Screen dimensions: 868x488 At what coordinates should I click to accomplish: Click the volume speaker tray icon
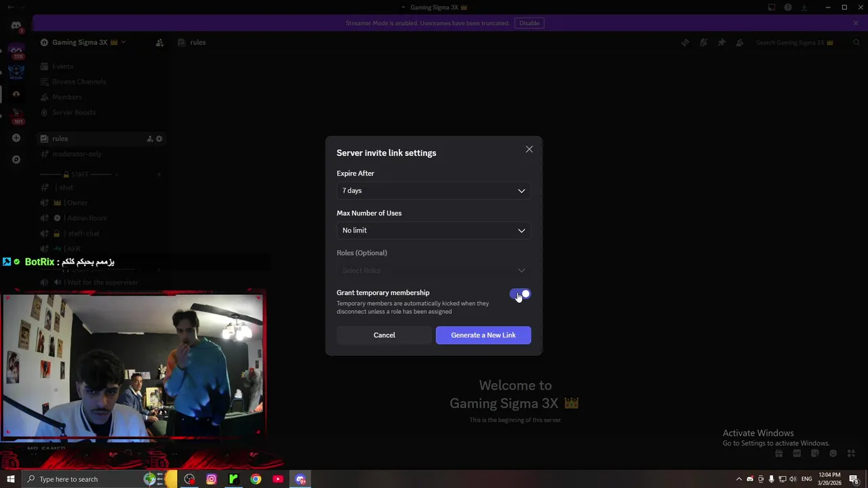(793, 479)
